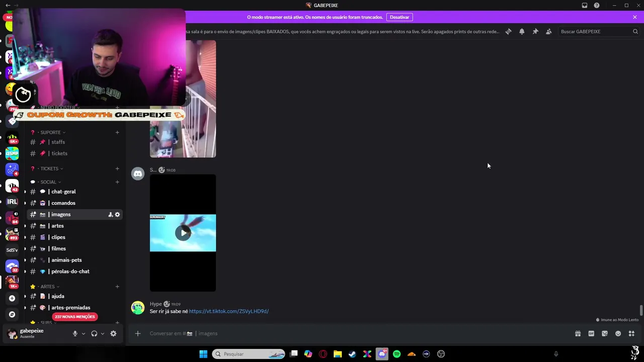Create channel in TICKETS category
The width and height of the screenshot is (644, 362).
(x=117, y=168)
